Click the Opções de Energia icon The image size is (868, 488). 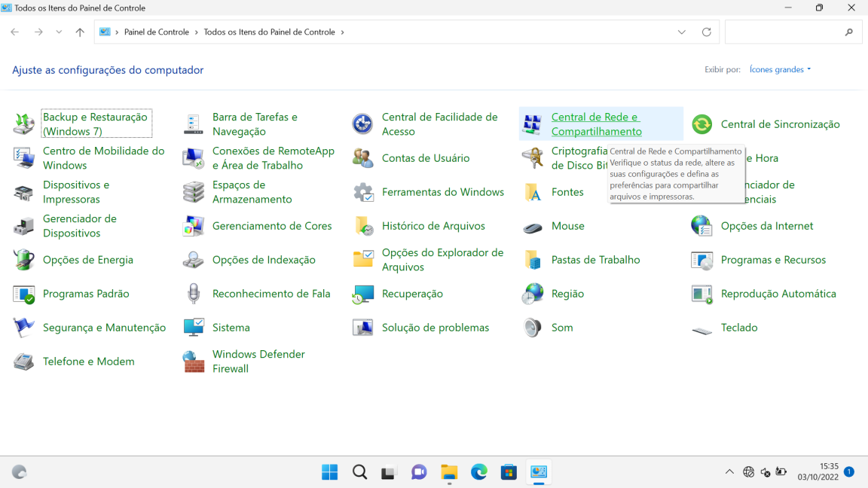24,260
